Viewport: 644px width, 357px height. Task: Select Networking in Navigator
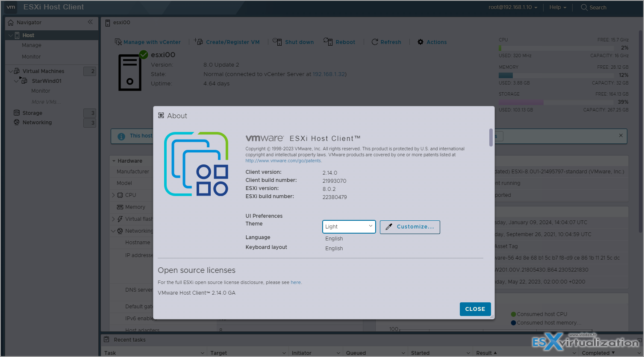37,123
